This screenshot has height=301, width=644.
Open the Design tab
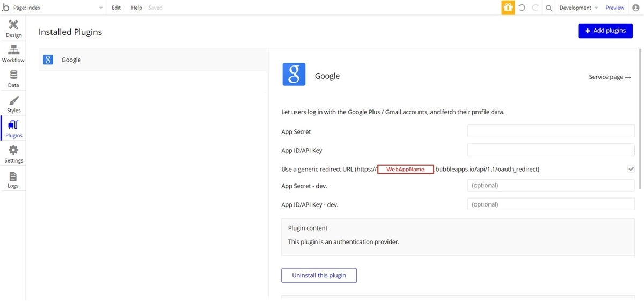[13, 29]
